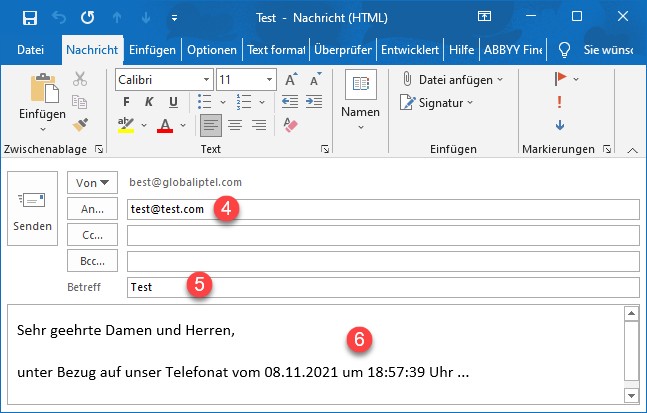Click the Cc... recipients button
647x413 pixels.
(x=92, y=235)
